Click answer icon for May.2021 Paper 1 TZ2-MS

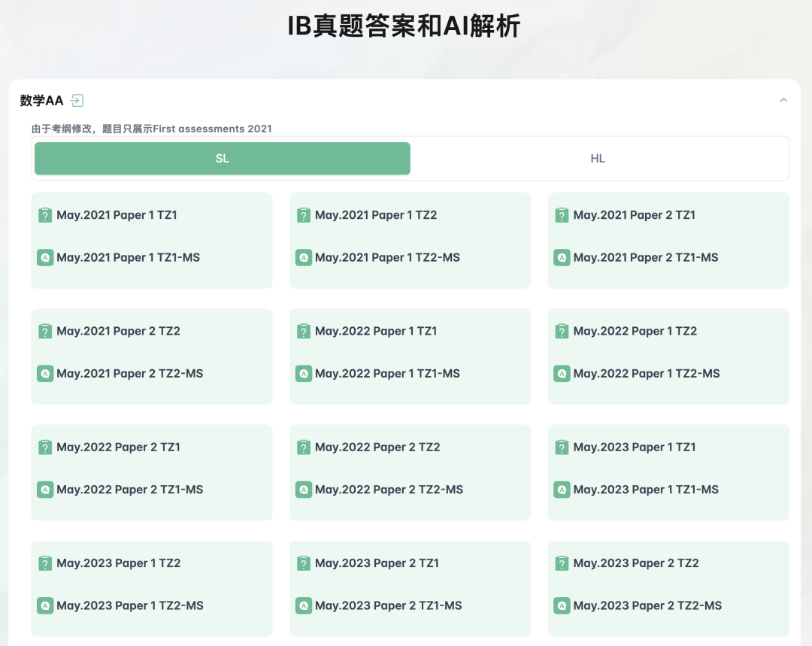pos(304,257)
